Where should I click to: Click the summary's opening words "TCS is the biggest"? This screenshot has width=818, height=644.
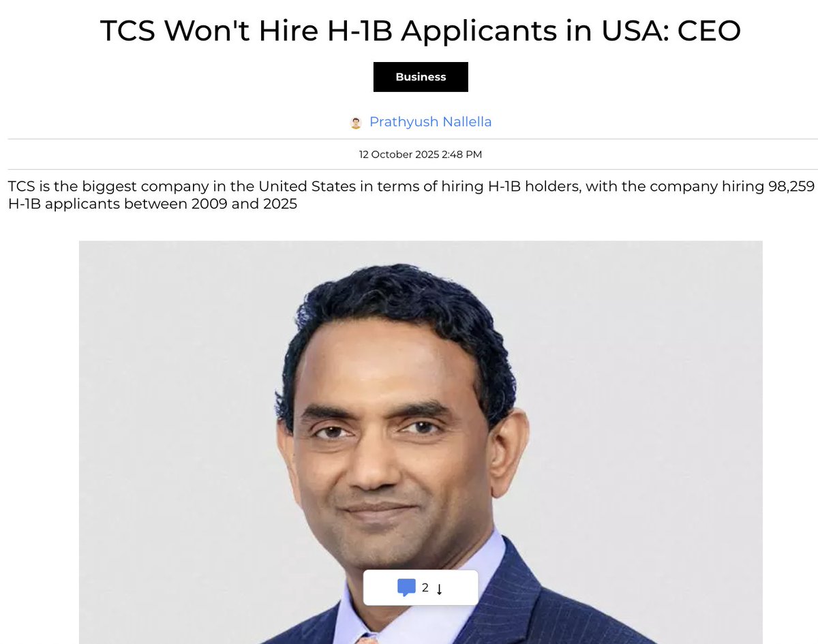(x=67, y=187)
